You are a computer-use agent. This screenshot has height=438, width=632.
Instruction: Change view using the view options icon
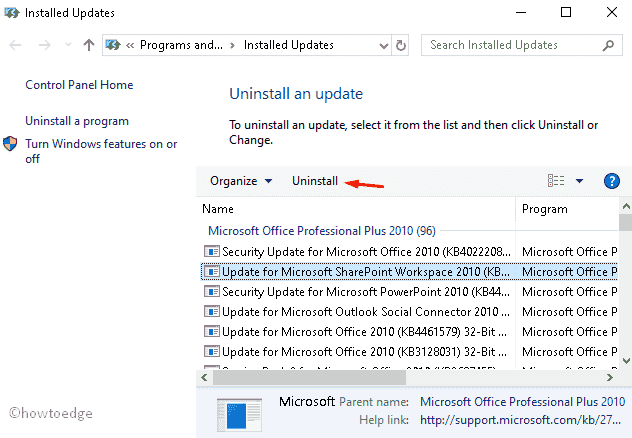pos(556,181)
